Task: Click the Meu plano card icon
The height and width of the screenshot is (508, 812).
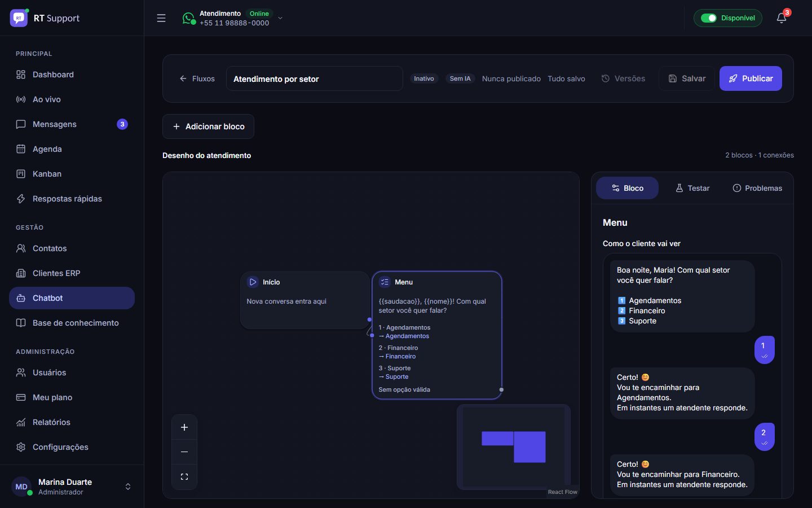Action: (x=21, y=397)
